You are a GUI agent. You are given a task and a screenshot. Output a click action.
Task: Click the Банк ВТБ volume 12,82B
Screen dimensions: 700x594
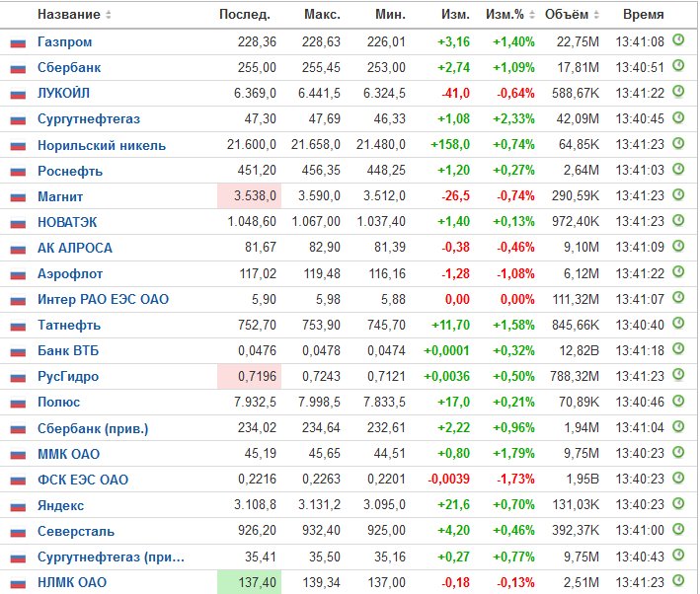tap(579, 351)
